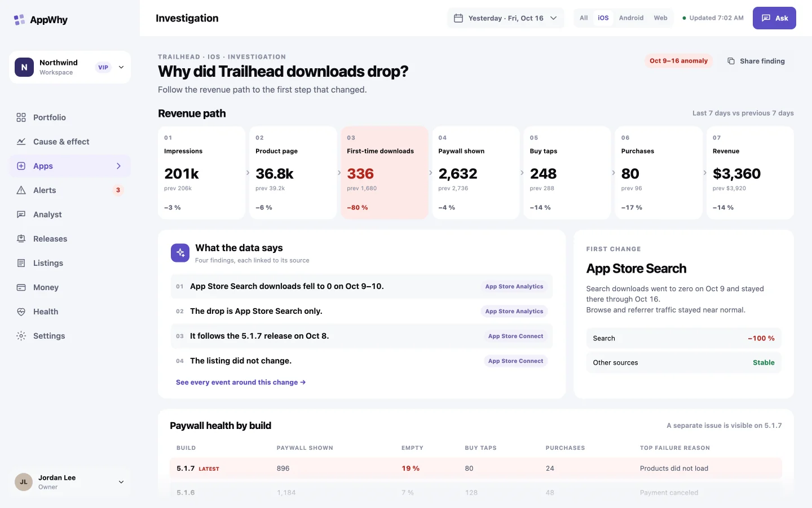
Task: Select the All platform filter
Action: tap(584, 18)
